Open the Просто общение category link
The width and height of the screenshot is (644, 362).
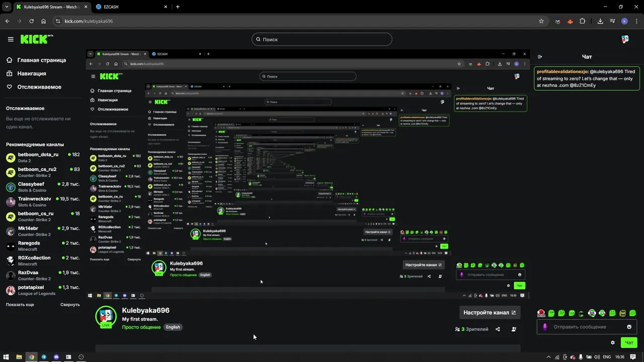(141, 327)
